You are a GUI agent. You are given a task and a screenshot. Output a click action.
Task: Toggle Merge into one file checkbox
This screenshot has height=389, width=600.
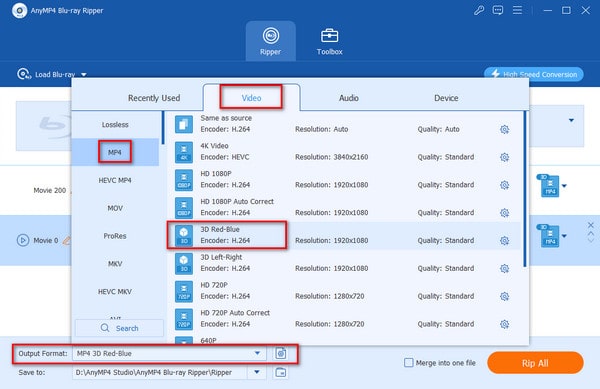tap(409, 363)
